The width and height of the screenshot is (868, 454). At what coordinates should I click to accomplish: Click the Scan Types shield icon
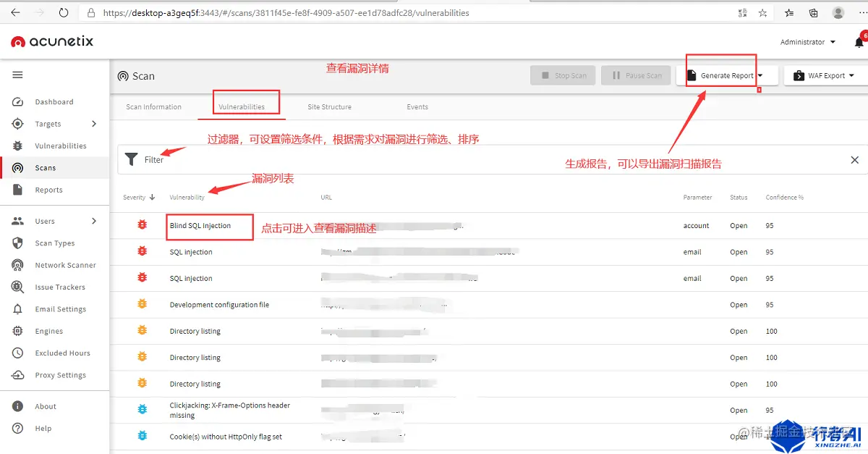point(18,243)
